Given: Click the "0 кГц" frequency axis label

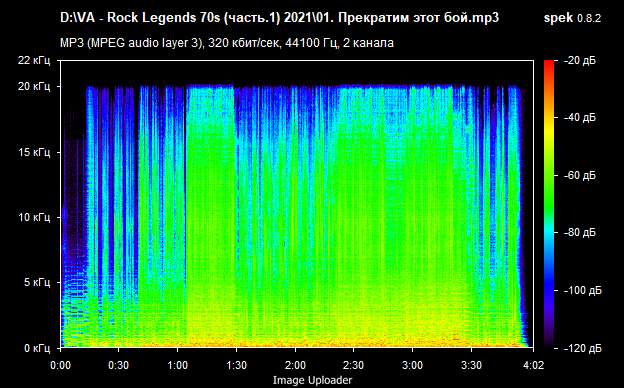Looking at the screenshot, I should 37,348.
